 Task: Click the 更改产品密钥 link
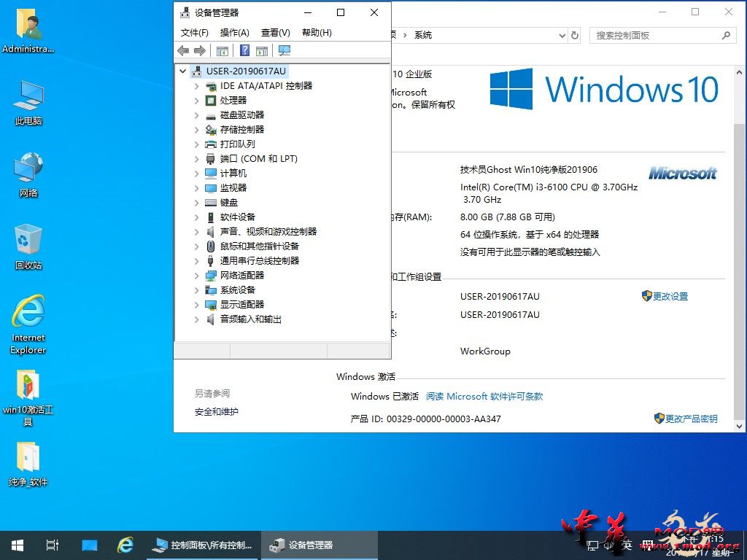[691, 419]
